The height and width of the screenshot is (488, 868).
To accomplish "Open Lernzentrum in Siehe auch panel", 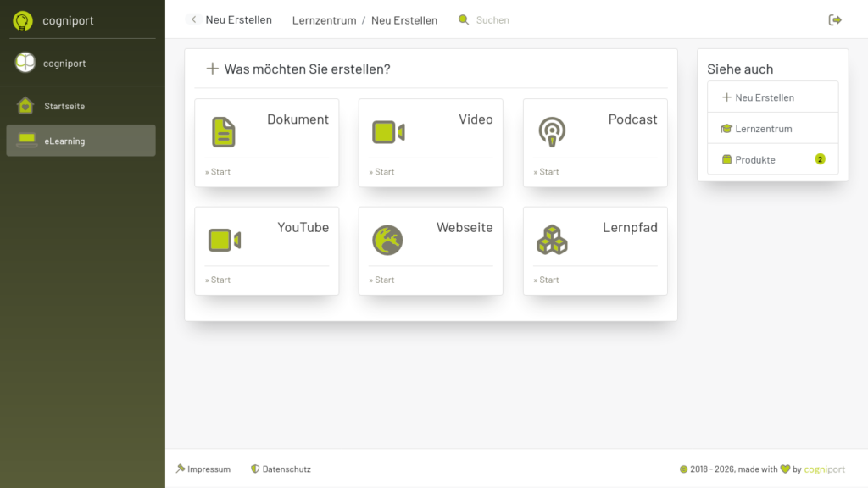I will click(763, 129).
